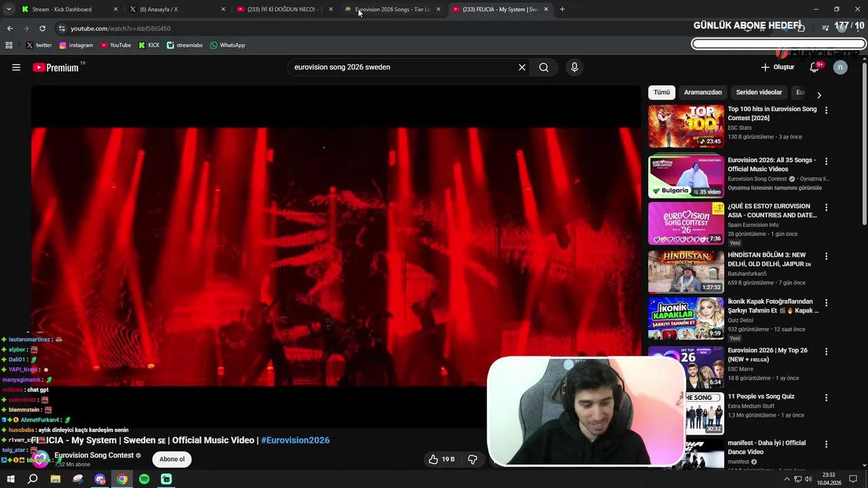
Task: Open the Eurovision Song Contest channel avatar
Action: coord(41,460)
